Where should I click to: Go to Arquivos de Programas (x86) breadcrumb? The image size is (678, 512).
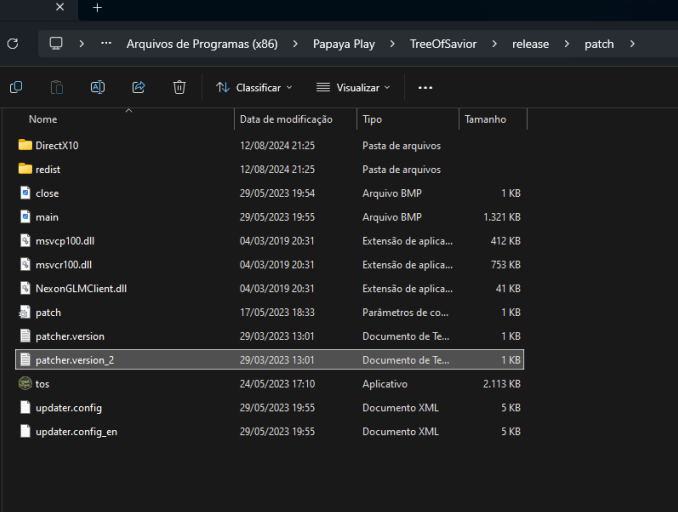click(x=202, y=44)
